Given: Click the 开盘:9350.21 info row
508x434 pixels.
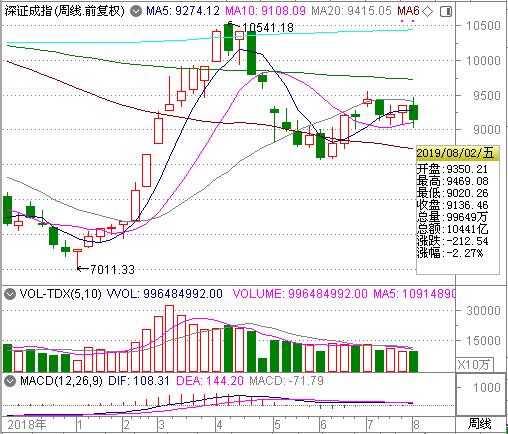Looking at the screenshot, I should pos(452,169).
